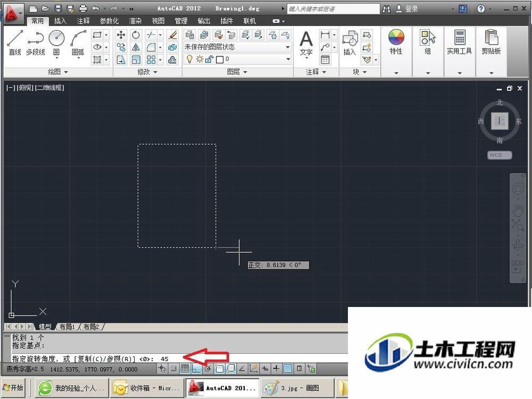The width and height of the screenshot is (532, 399).
Task: Select the Explode tool
Action: click(172, 47)
